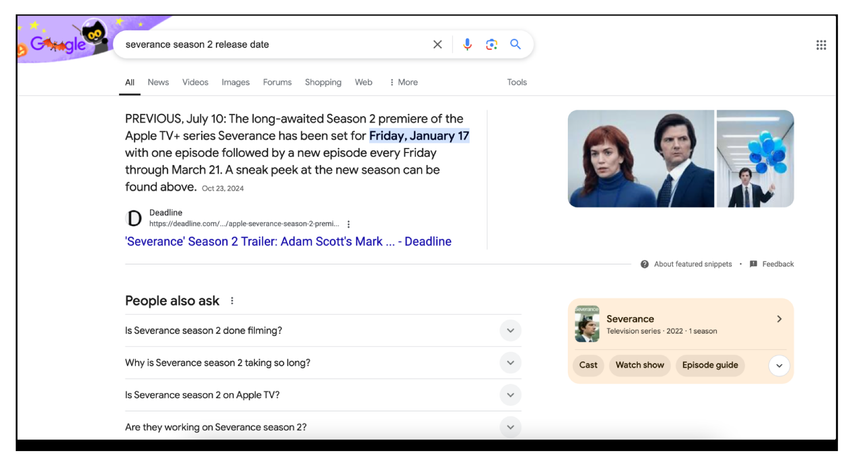Click the deadline.com URL text
The width and height of the screenshot is (856, 472).
click(x=243, y=224)
